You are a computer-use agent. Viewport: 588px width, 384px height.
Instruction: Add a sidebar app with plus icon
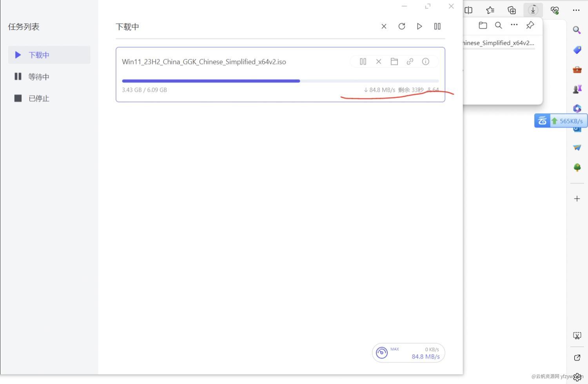click(577, 199)
